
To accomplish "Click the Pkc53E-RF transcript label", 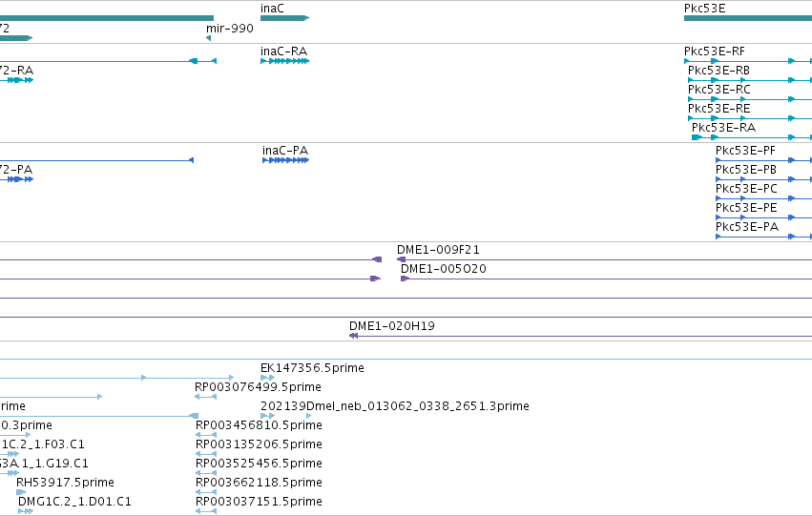I will point(714,52).
